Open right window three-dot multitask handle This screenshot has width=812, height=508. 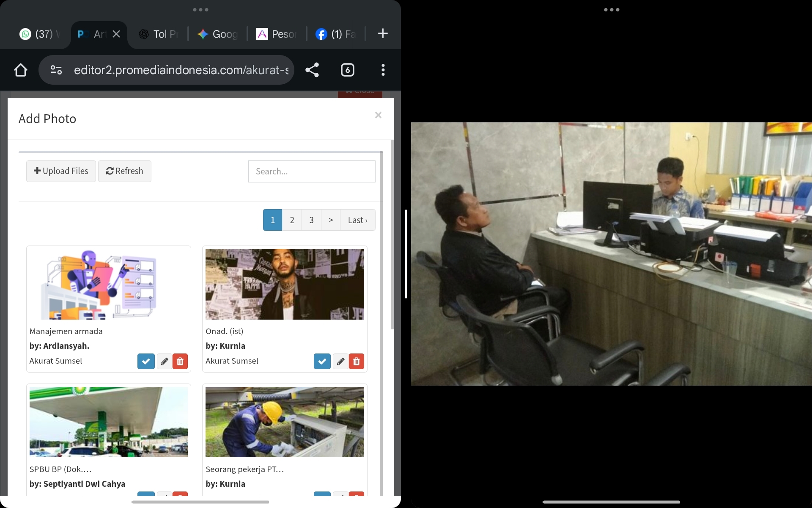pyautogui.click(x=612, y=10)
